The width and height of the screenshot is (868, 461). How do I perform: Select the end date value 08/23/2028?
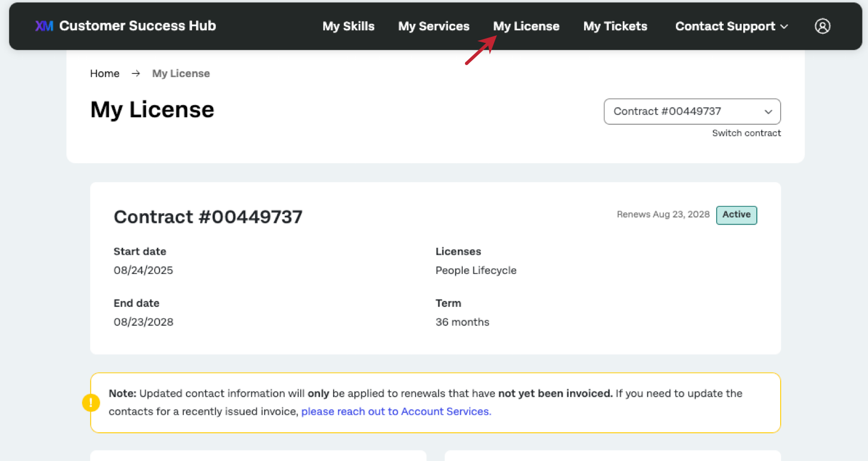pos(143,322)
